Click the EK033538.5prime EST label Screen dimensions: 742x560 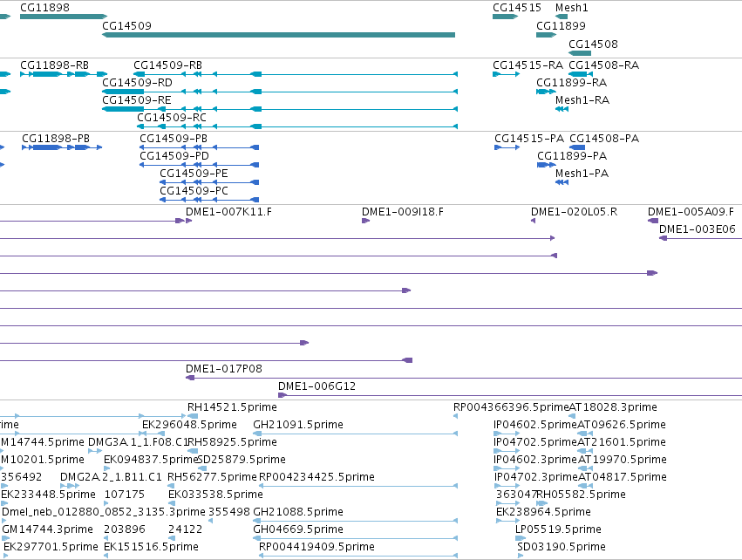click(x=215, y=495)
